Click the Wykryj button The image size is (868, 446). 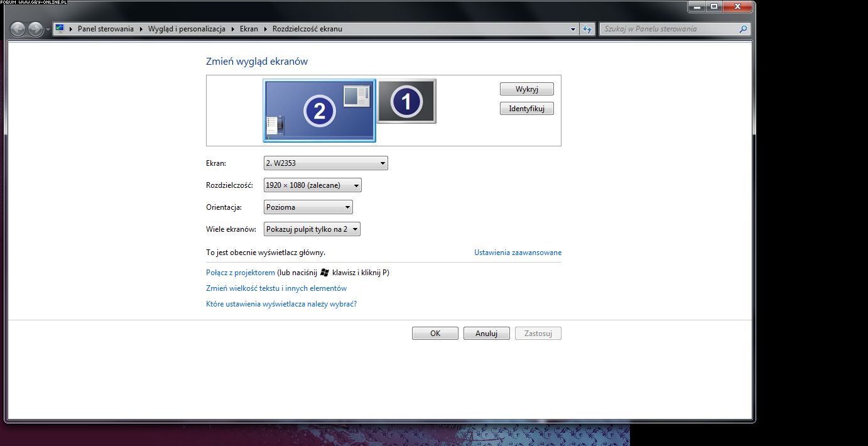click(x=527, y=89)
